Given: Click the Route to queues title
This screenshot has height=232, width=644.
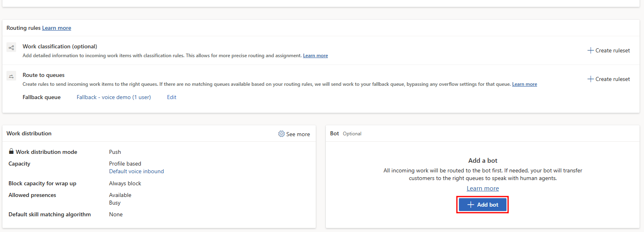Looking at the screenshot, I should (44, 75).
